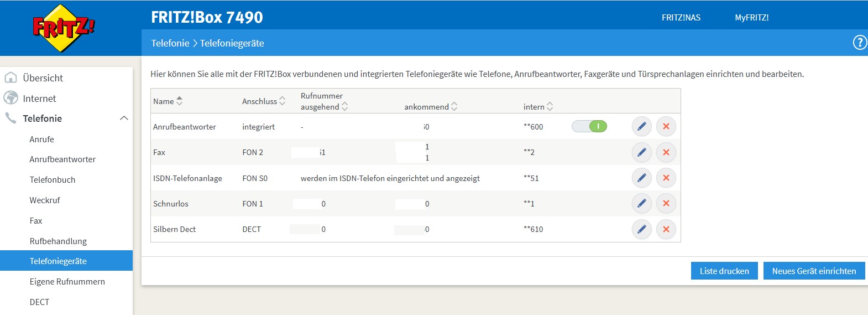
Task: Sort by ausgehend Rufnummer arrows
Action: click(x=344, y=106)
